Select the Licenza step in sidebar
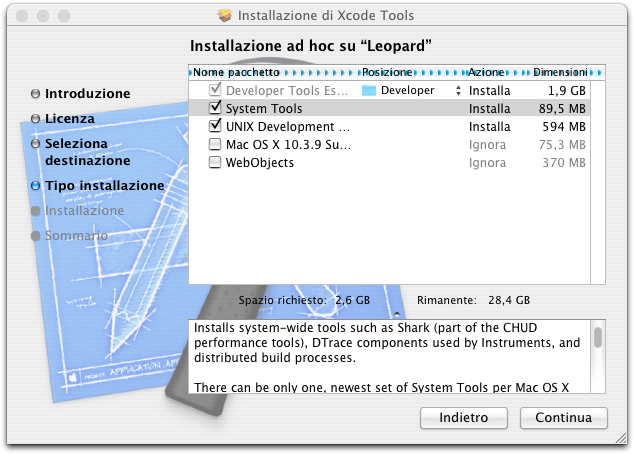Screen dimensions: 634x454 pos(70,118)
